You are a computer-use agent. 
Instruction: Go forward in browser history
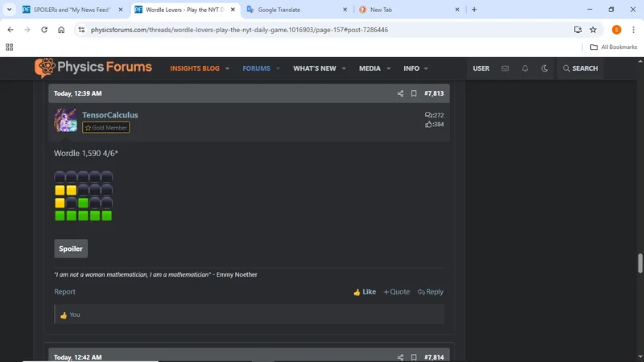tap(27, 30)
